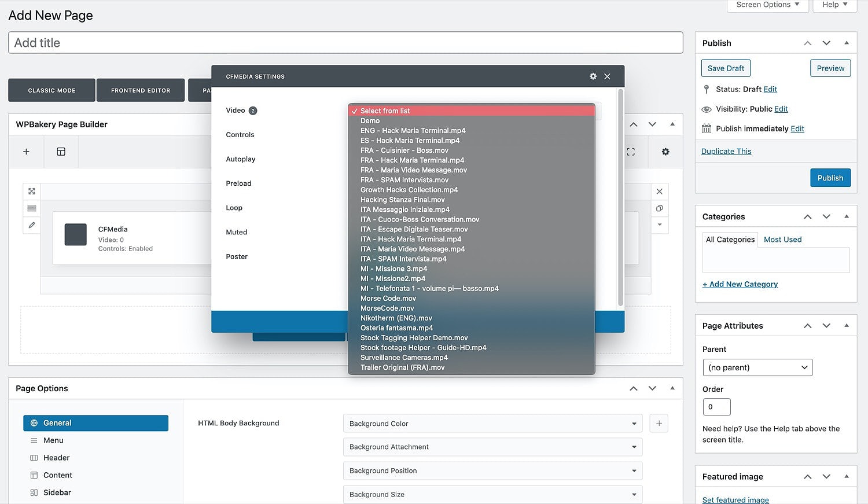The width and height of the screenshot is (868, 504).
Task: Click the Video field help icon
Action: point(253,111)
